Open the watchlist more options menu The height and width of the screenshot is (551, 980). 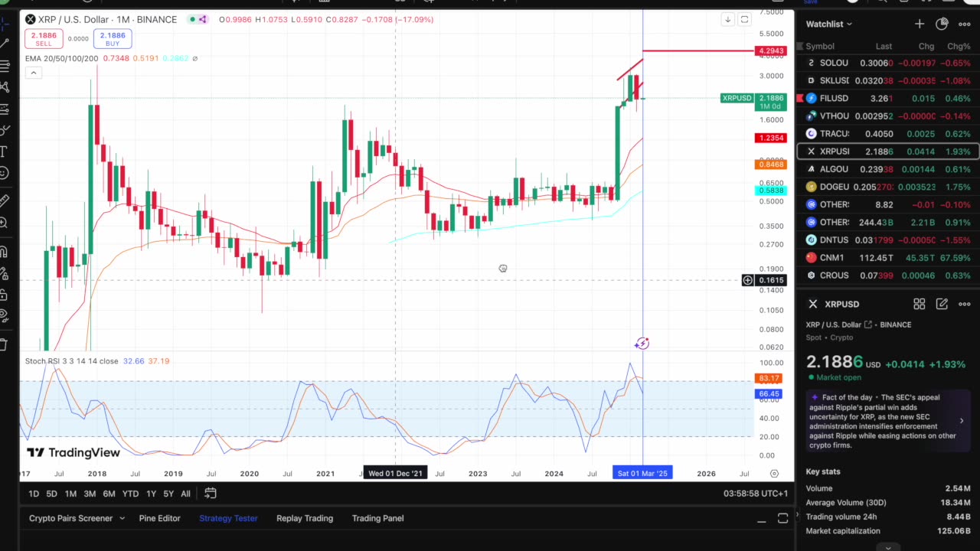point(965,24)
